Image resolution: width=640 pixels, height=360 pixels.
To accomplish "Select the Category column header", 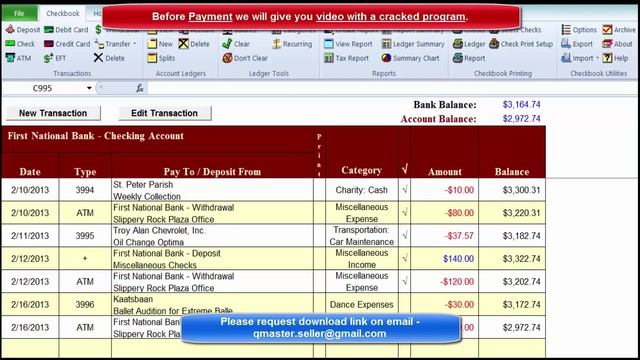I will click(x=362, y=170).
